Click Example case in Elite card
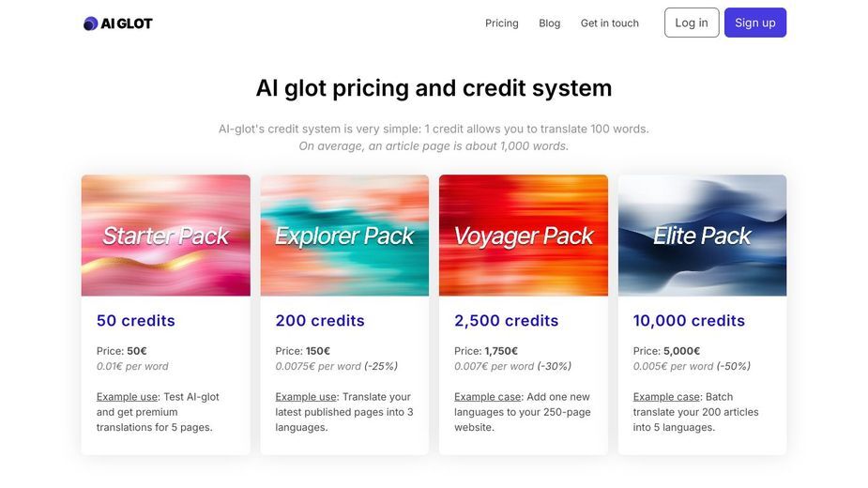 pyautogui.click(x=666, y=397)
